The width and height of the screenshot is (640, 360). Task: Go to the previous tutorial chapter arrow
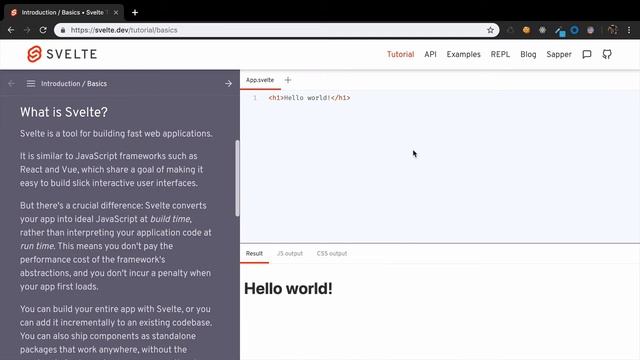coord(11,84)
